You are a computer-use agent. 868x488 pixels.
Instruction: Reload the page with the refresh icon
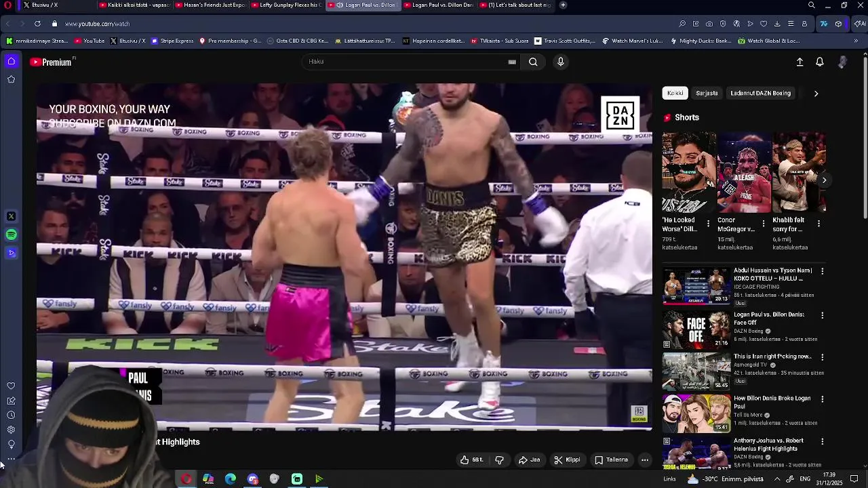click(x=37, y=24)
